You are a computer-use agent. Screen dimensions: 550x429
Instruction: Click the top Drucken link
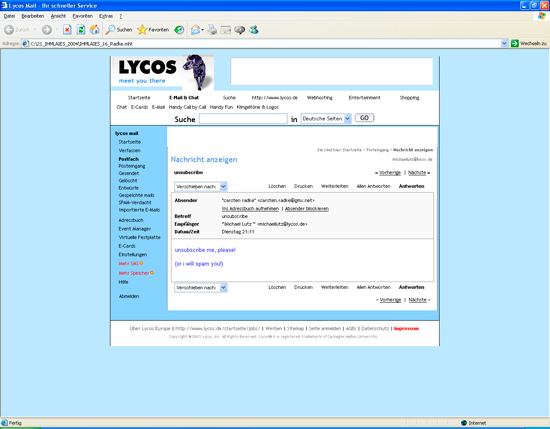[x=303, y=186]
